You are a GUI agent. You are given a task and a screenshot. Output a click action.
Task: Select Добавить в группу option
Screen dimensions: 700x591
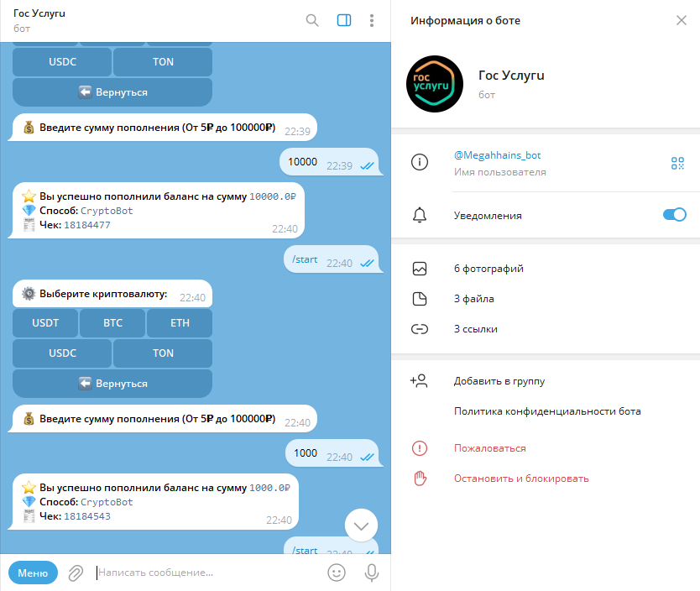tap(546, 381)
